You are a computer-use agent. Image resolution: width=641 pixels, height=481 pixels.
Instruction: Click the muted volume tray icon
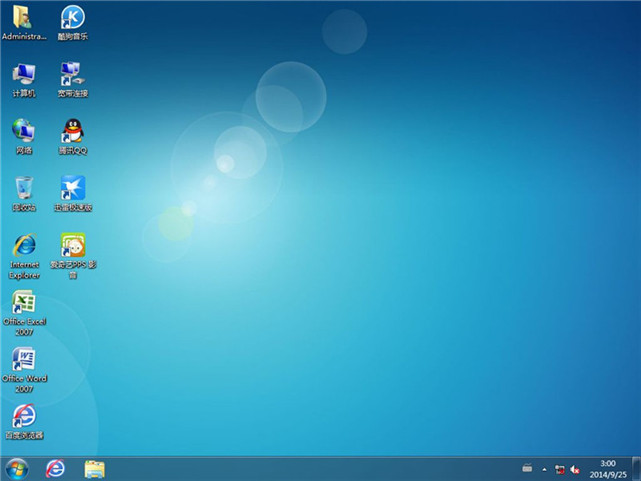tap(575, 470)
